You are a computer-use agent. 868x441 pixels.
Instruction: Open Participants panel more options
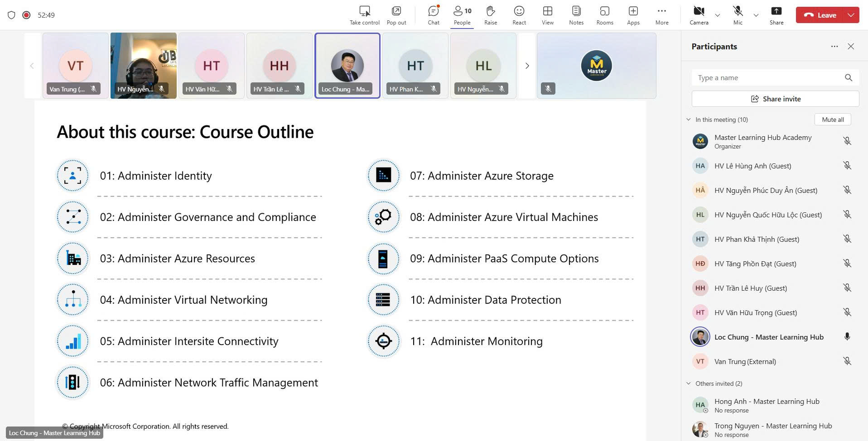[x=834, y=46]
